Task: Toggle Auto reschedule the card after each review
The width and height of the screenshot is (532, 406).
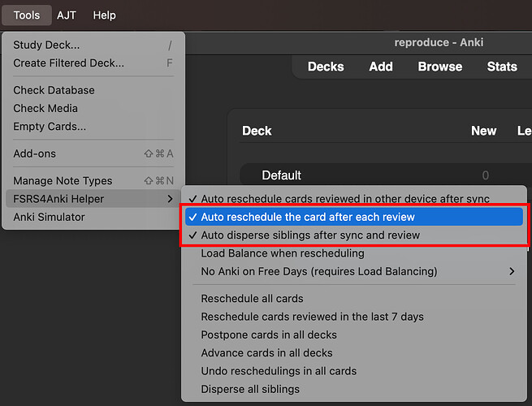Action: coord(354,217)
